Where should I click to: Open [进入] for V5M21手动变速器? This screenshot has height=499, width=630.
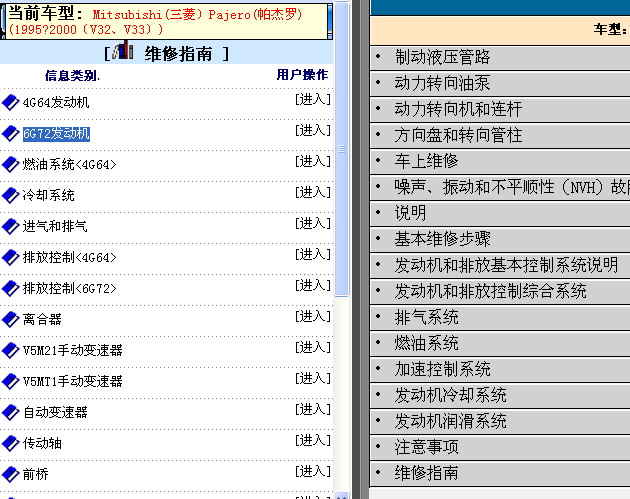(x=313, y=347)
